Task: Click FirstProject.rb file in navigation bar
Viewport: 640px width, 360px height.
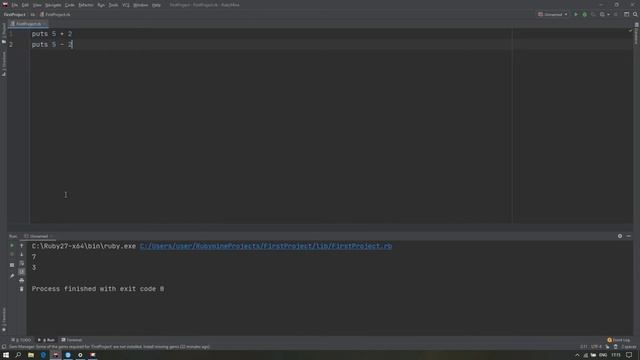Action: click(55, 14)
